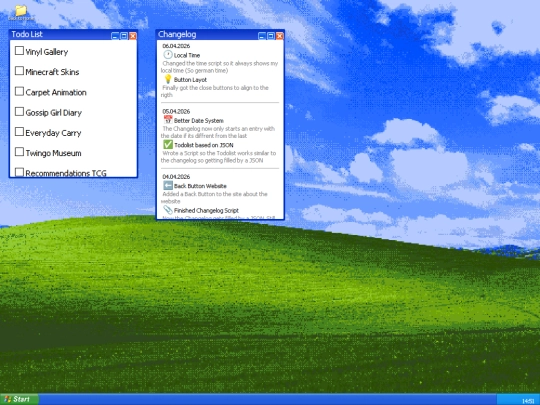The width and height of the screenshot is (540, 405).
Task: Click the Changelog title bar
Action: point(220,35)
